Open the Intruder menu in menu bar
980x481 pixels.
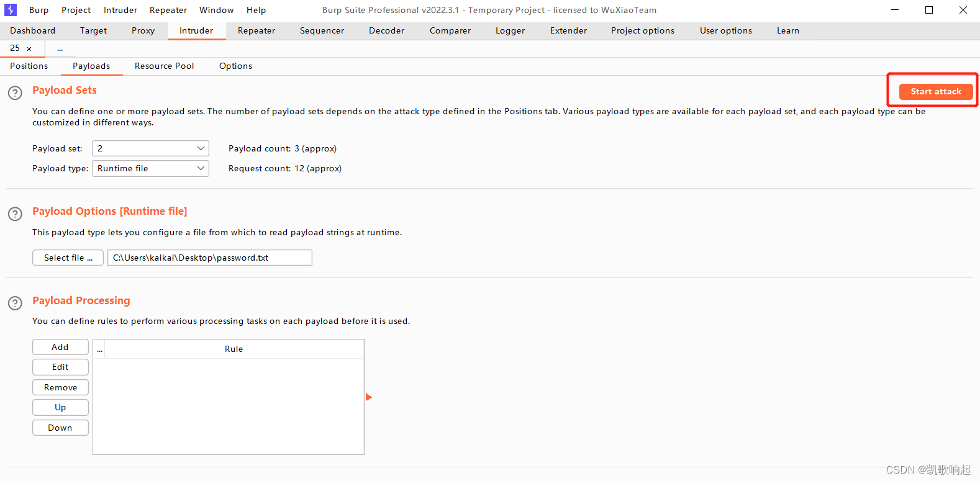pyautogui.click(x=120, y=10)
